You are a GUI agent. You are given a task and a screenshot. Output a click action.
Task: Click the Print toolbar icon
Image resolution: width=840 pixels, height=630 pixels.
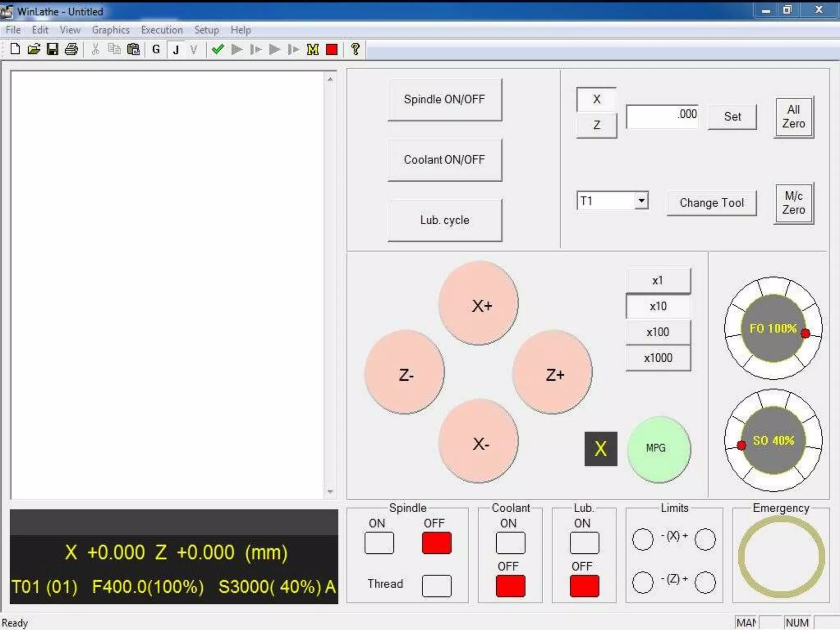coord(71,50)
